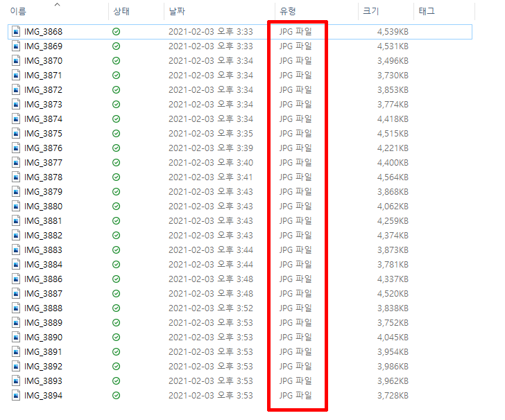Click the 4,539KB size of IMG_3868

pos(393,32)
